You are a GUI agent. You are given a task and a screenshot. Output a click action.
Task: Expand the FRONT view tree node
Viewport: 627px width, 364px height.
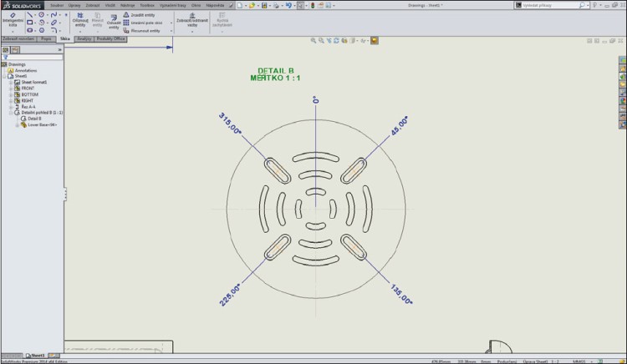point(12,88)
